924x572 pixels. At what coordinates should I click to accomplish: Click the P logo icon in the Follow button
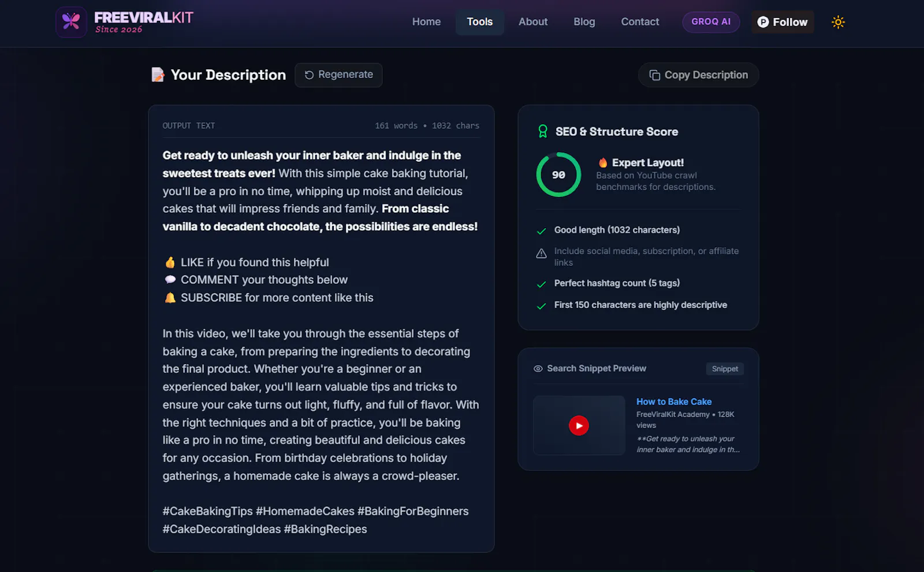tap(763, 22)
